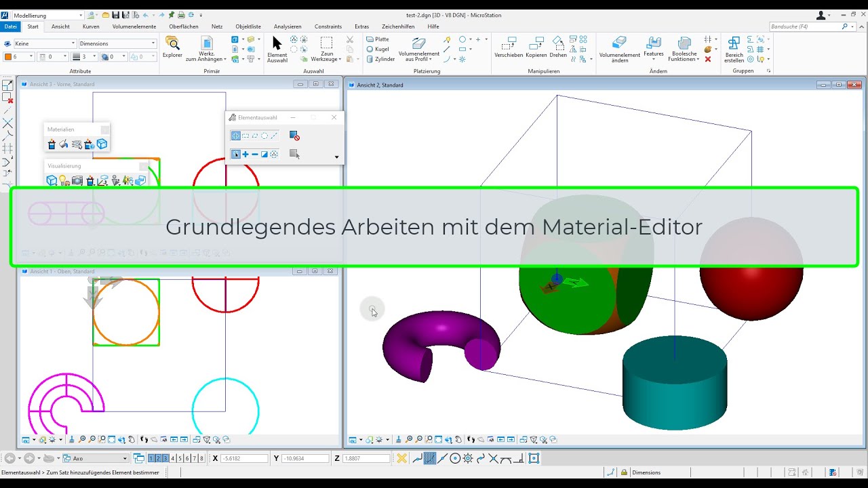Place a Platte slab solid
Image resolution: width=868 pixels, height=488 pixels.
point(377,39)
